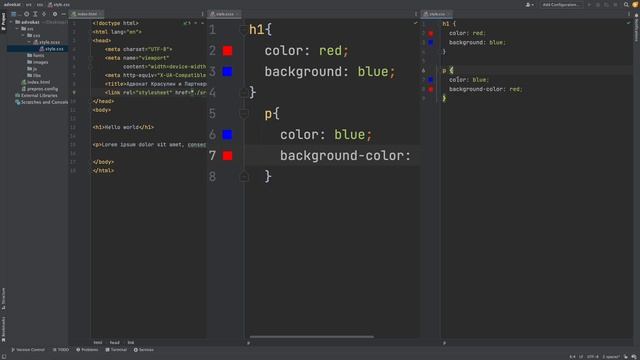Click the fold end marker on line 4
640x360 pixels.
244,93
